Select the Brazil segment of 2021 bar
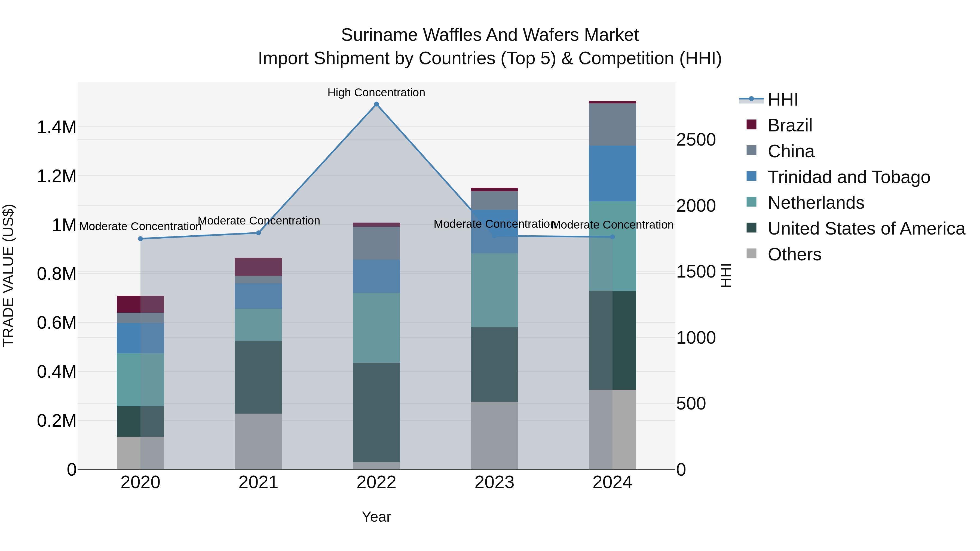This screenshot has width=980, height=551. point(258,267)
